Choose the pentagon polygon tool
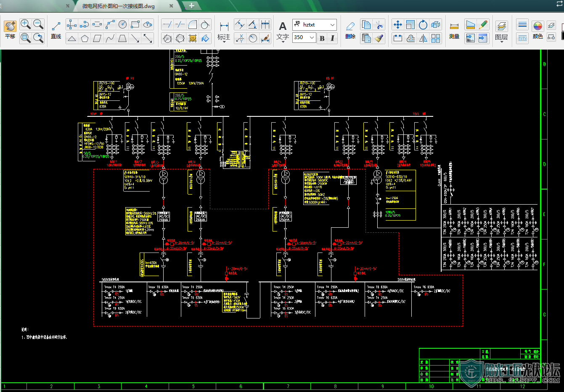Viewport: 564px width, 392px height. [85, 38]
